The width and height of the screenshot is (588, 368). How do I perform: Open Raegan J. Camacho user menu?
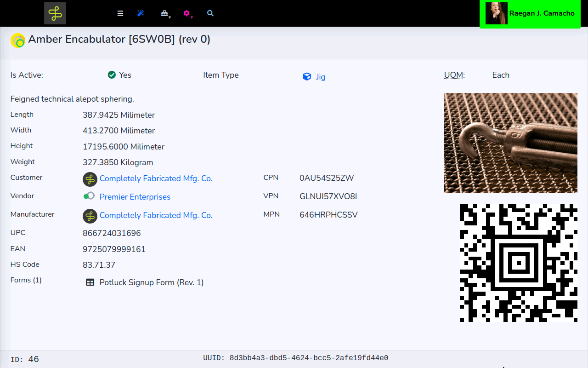(530, 14)
